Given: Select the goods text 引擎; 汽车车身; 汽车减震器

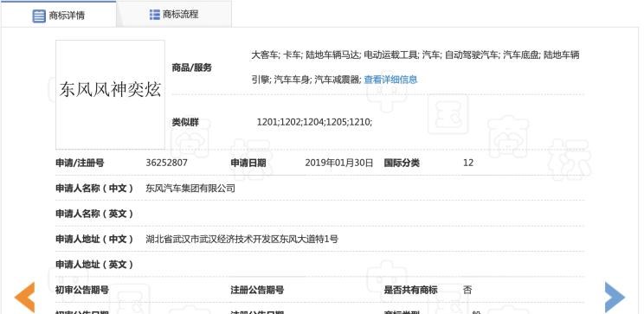Looking at the screenshot, I should pyautogui.click(x=306, y=80).
